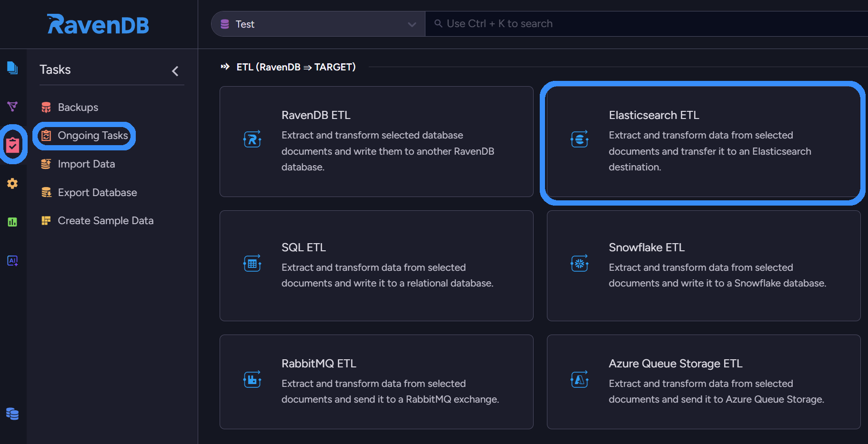Click the ETL (RavenDB ⇒ TARGET) heading

(296, 67)
